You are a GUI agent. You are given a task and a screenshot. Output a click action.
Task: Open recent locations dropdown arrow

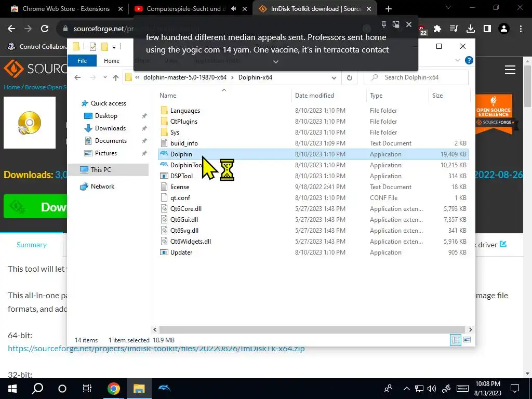pyautogui.click(x=105, y=77)
